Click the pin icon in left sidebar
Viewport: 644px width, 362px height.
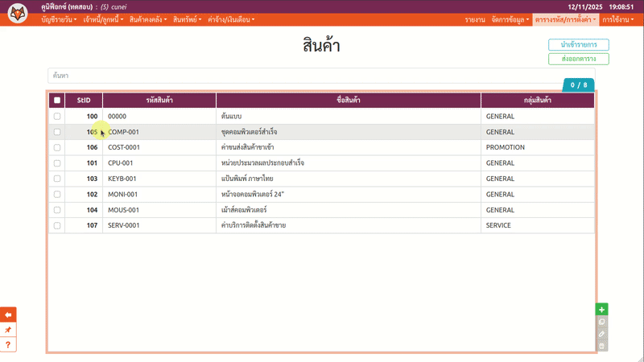(8, 330)
